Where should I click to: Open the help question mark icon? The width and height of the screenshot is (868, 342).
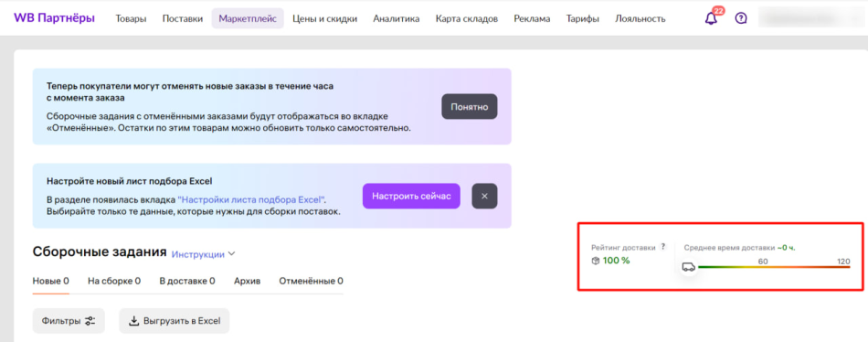[x=741, y=18]
